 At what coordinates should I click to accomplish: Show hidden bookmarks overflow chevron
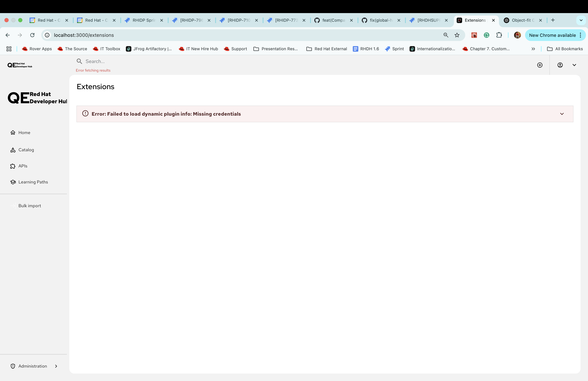[533, 49]
